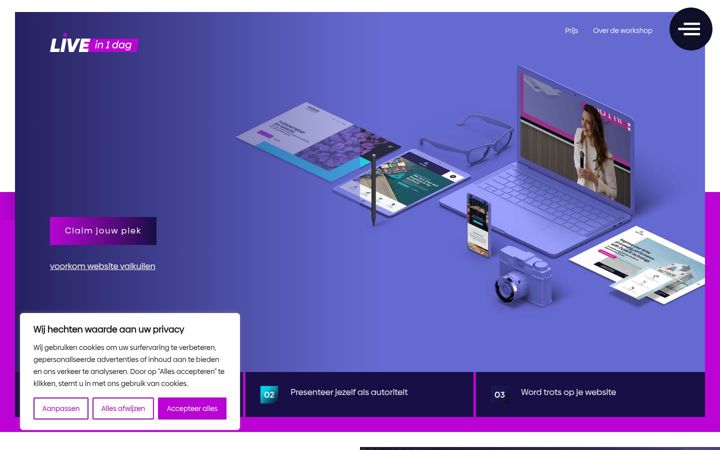
Task: Reject cookies with Alles afwijzen
Action: [x=123, y=408]
